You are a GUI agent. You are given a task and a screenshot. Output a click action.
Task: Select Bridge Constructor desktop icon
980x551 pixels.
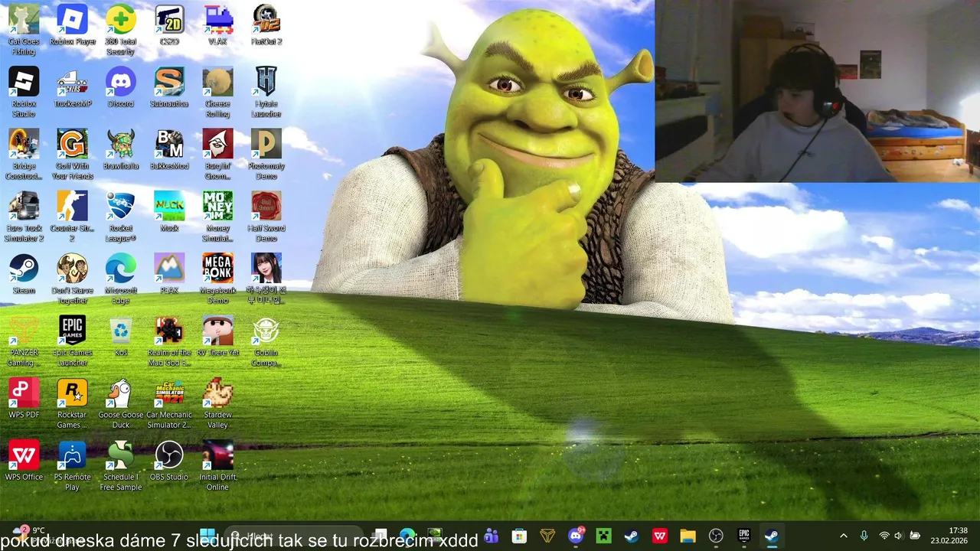point(24,154)
